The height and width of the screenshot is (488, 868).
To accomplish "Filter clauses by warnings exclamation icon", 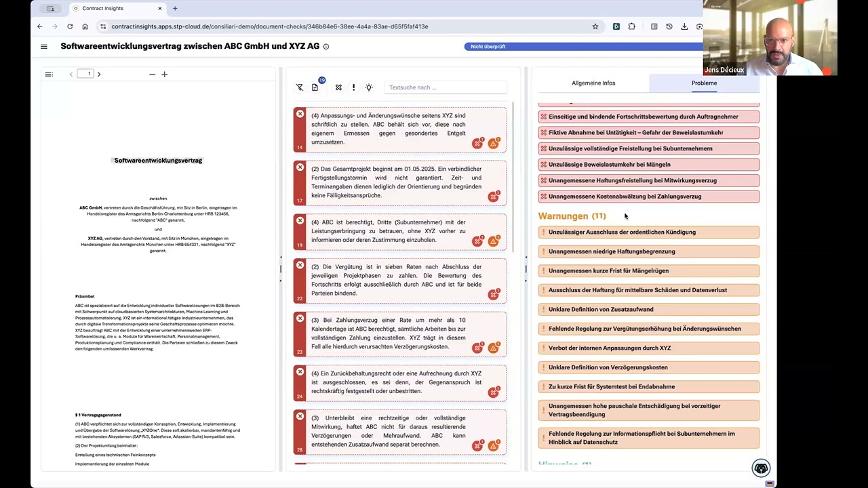I will (353, 87).
